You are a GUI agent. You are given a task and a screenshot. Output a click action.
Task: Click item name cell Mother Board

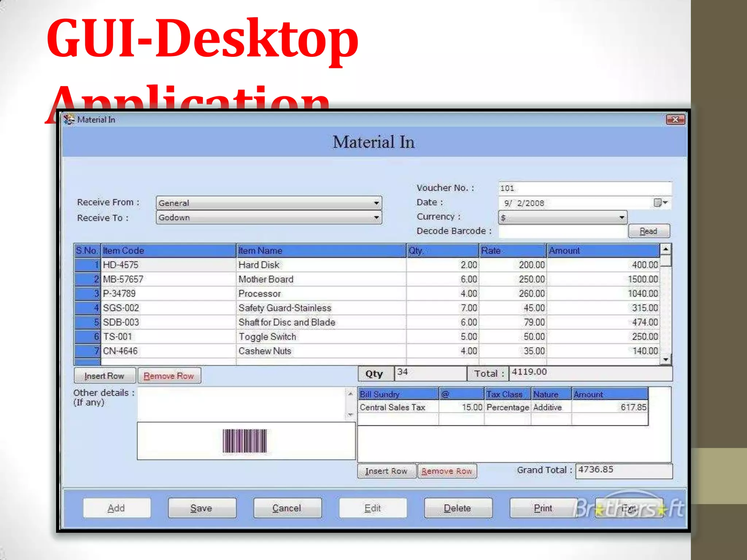[321, 279]
